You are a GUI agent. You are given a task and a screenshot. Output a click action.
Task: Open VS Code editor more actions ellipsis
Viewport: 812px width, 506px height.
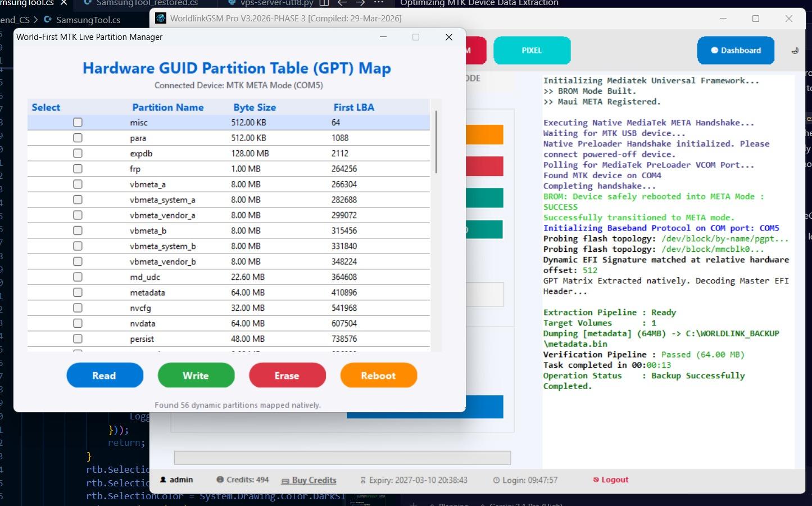379,3
